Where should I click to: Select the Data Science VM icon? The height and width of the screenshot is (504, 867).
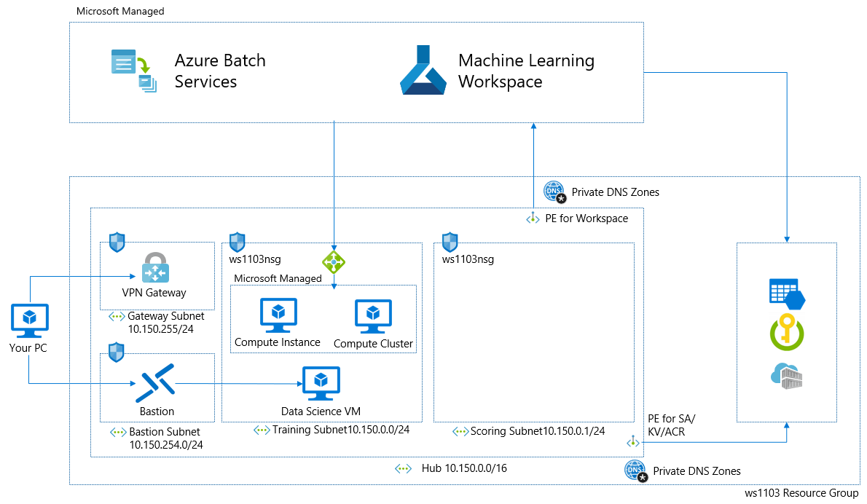321,384
